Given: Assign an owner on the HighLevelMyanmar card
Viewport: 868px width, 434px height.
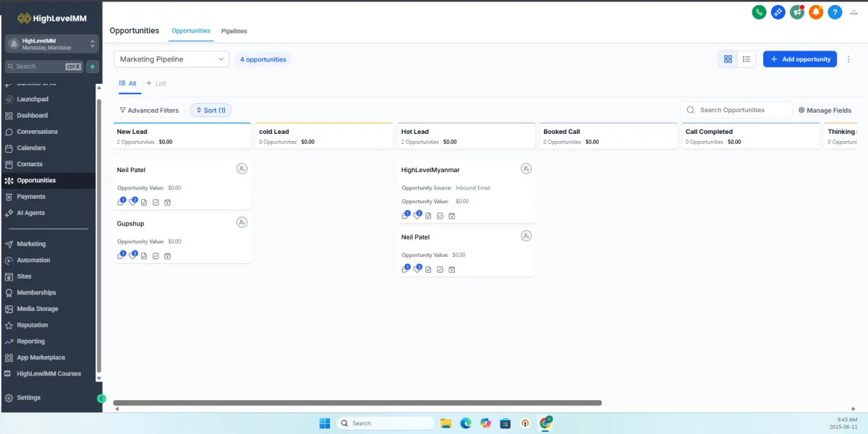Looking at the screenshot, I should [x=526, y=169].
